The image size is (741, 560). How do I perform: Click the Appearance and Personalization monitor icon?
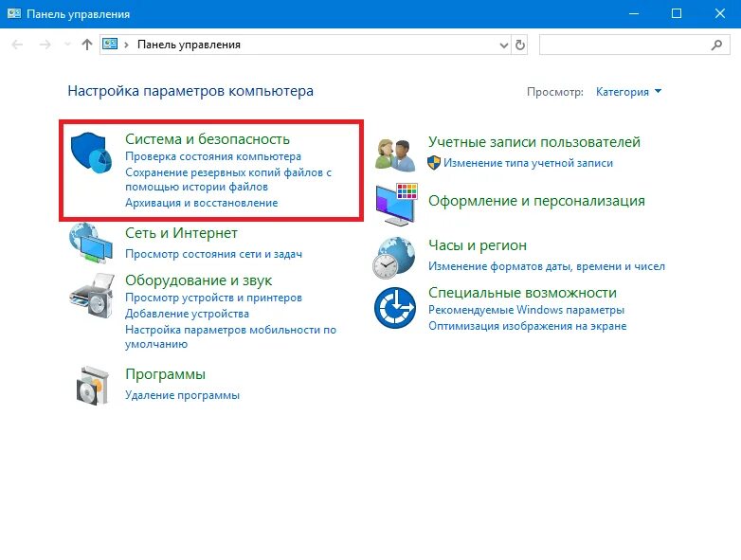396,204
